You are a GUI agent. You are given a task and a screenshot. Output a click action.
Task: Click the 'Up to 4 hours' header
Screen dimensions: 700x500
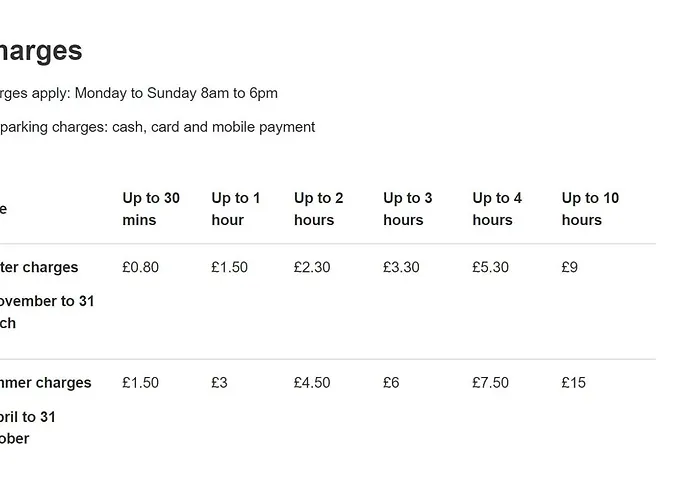497,209
